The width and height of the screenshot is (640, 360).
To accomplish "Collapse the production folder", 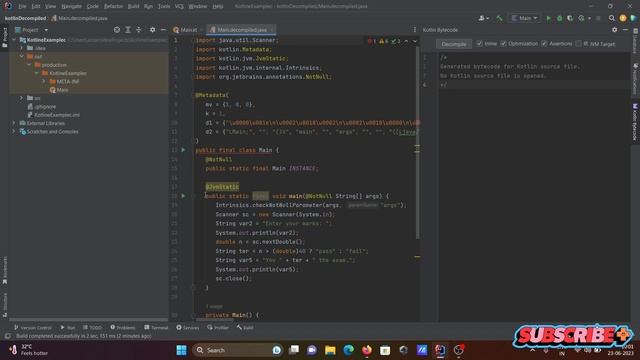I will (29, 65).
